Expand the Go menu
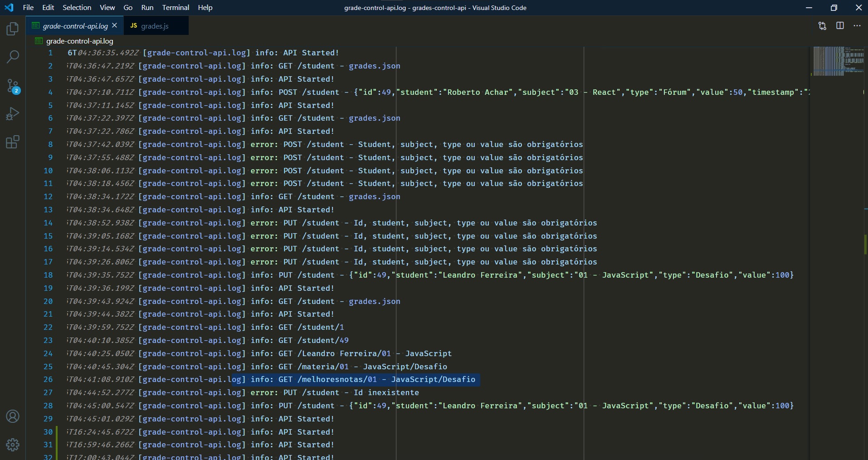 (128, 7)
